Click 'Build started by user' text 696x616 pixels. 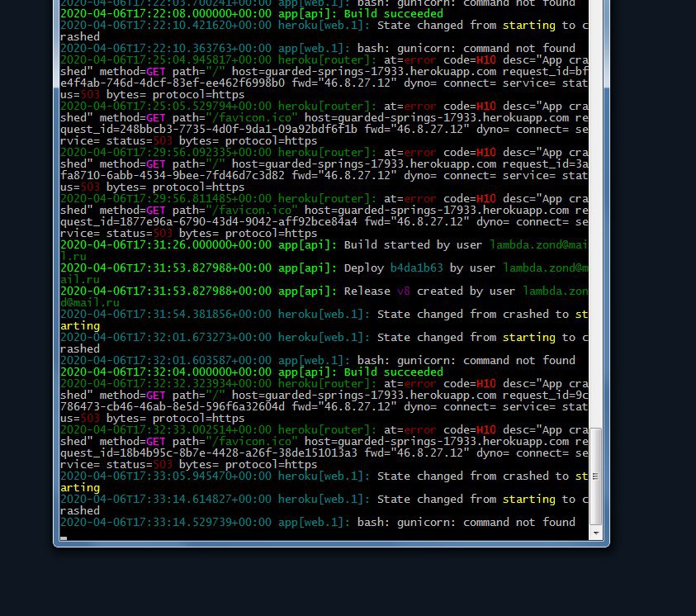point(413,245)
